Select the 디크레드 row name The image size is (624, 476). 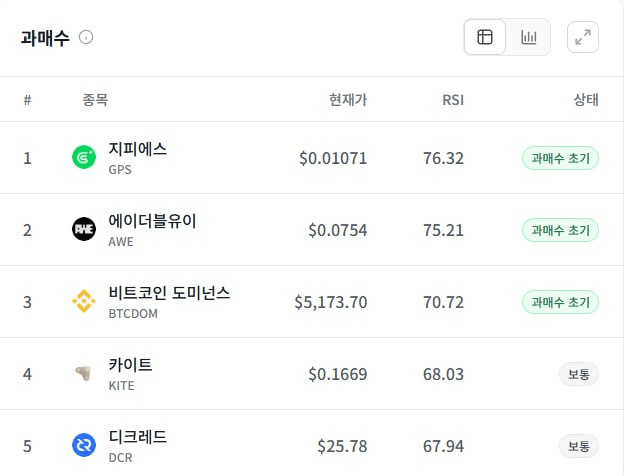[137, 437]
